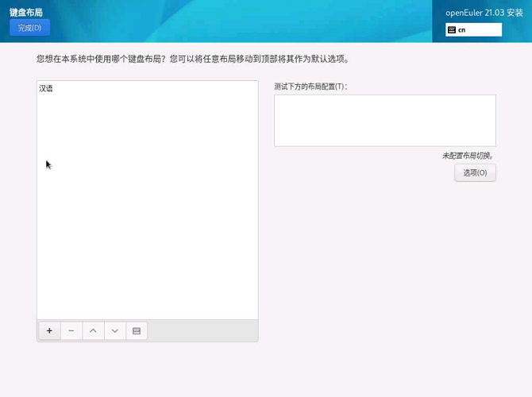Open layout switching options via 选项(O)

coord(475,173)
